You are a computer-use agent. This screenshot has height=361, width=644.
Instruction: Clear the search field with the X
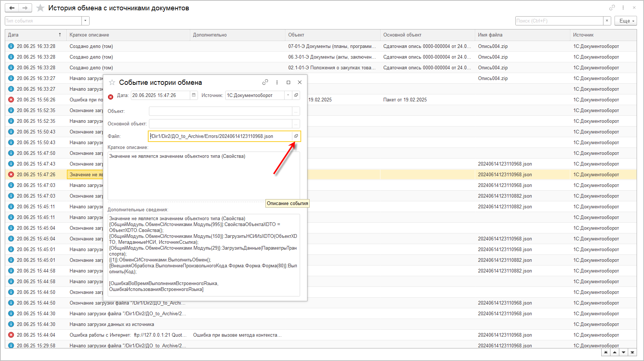coord(607,21)
